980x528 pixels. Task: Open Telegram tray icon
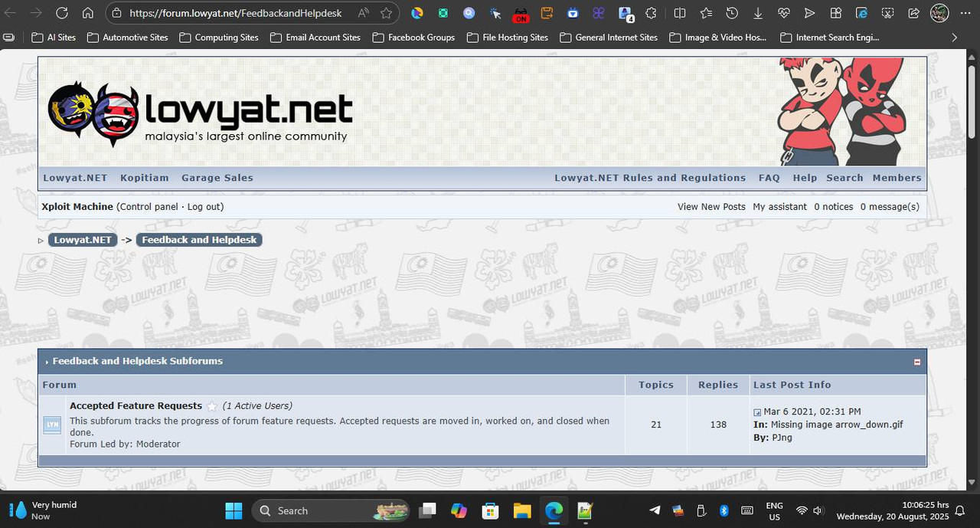coord(655,510)
